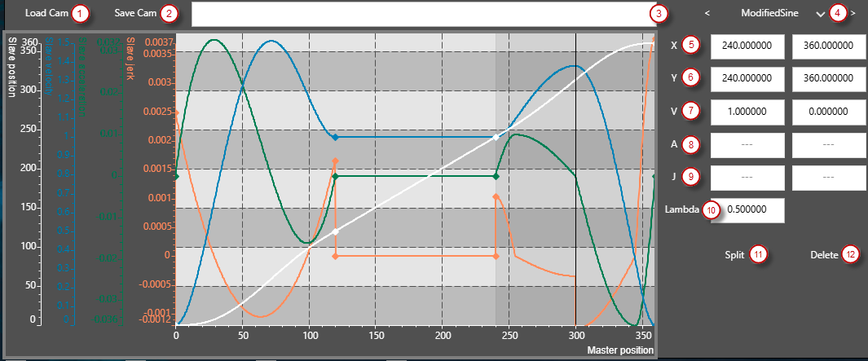The image size is (868, 361).
Task: Select white position node at master position 120
Action: (336, 231)
